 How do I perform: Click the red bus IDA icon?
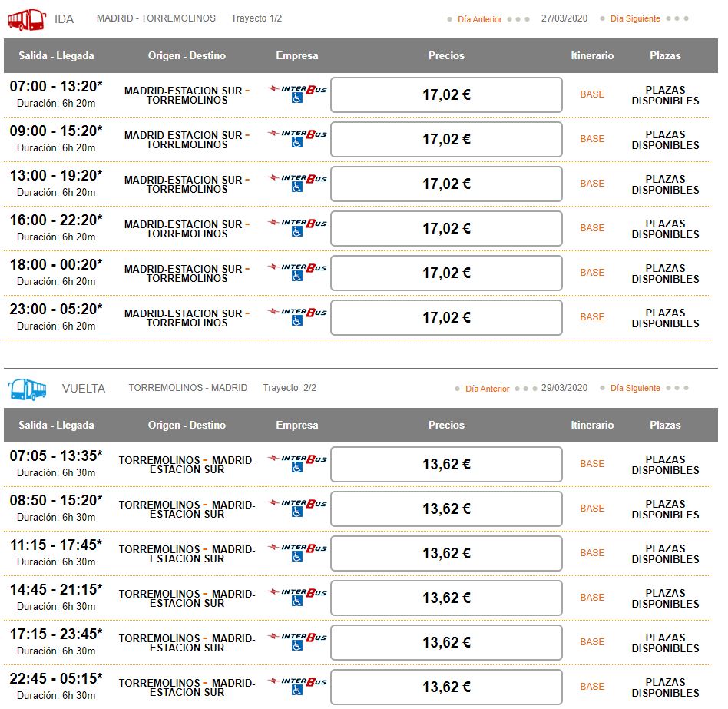[x=27, y=19]
